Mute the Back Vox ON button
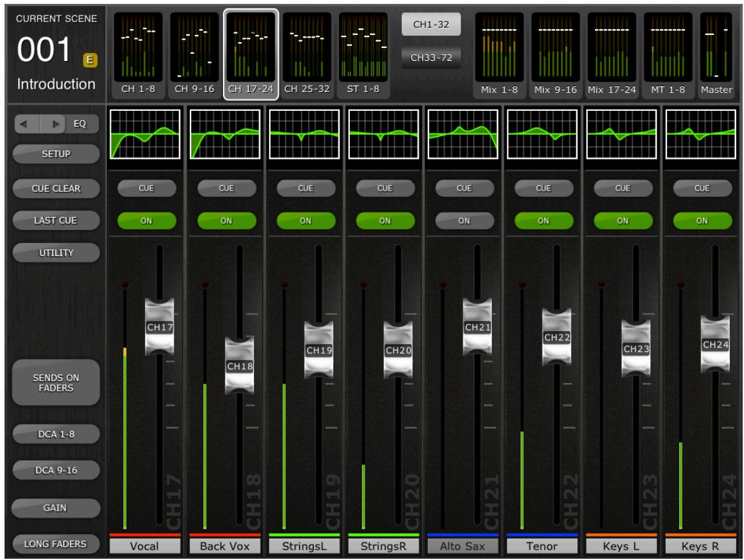Viewport: 744px width, 560px height. (226, 220)
